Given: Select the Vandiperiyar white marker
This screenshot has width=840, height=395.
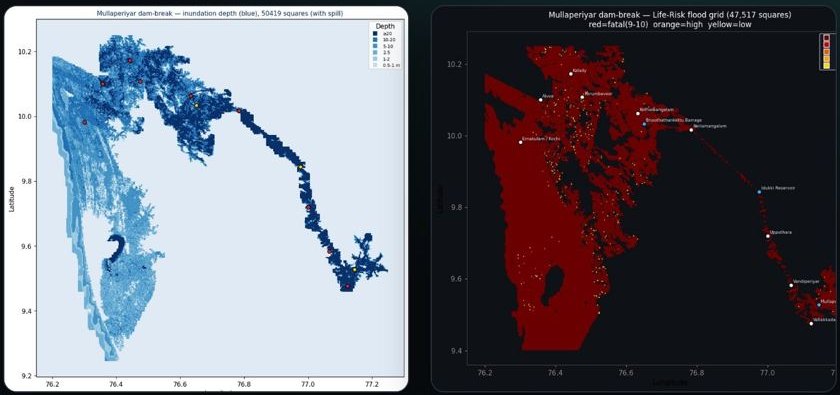Looking at the screenshot, I should tap(791, 285).
